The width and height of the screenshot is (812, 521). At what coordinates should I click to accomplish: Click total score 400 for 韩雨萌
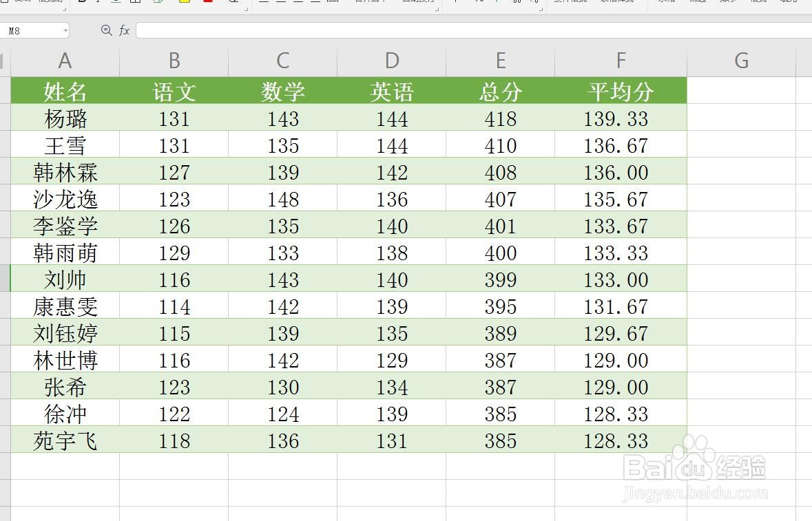point(500,252)
